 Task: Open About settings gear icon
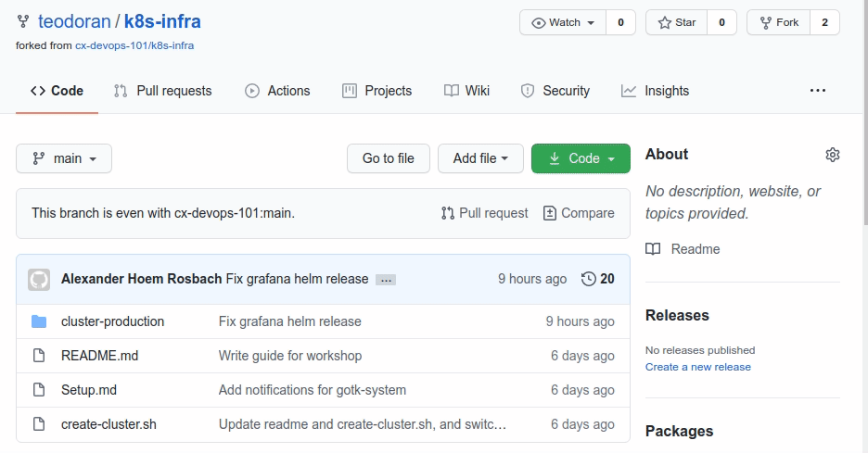click(x=832, y=155)
